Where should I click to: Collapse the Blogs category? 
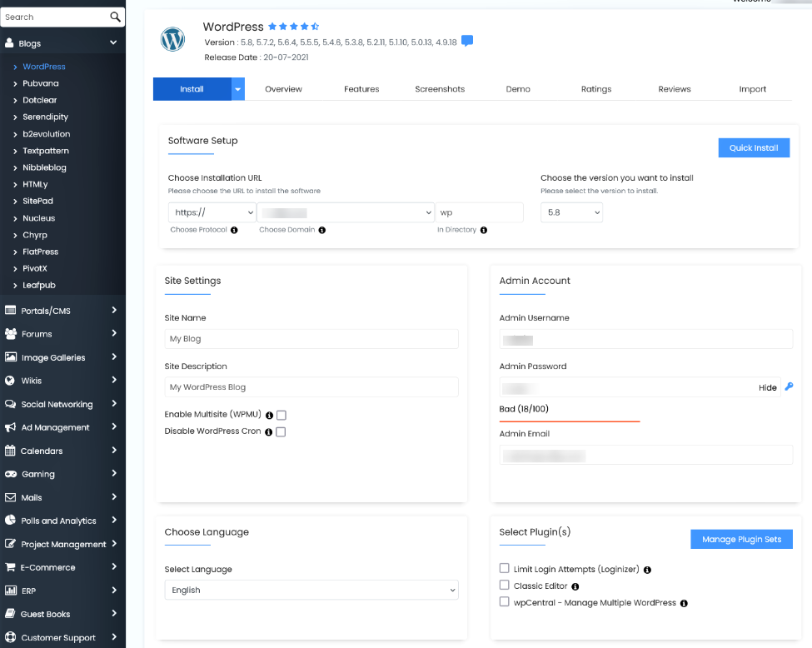113,43
